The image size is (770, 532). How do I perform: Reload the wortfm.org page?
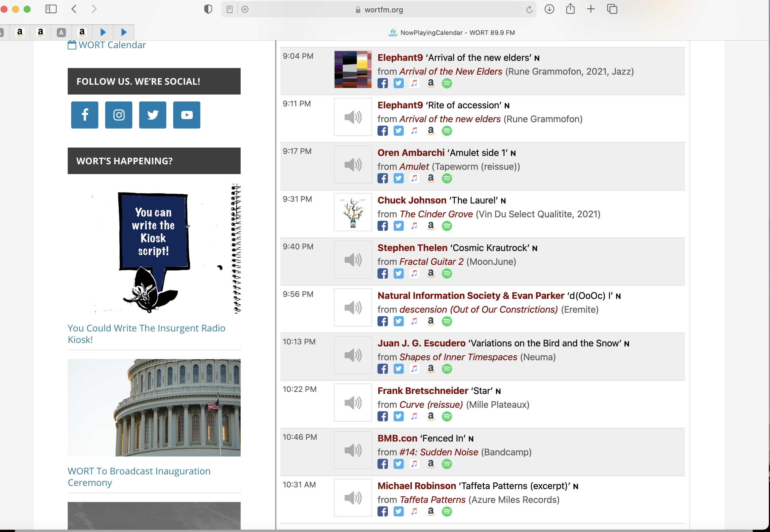click(x=529, y=10)
